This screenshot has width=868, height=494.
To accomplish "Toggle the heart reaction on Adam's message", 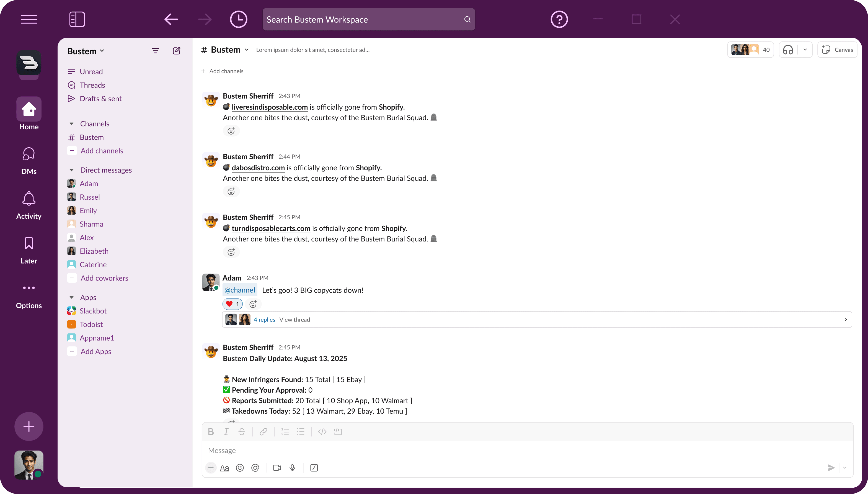I will (x=232, y=304).
